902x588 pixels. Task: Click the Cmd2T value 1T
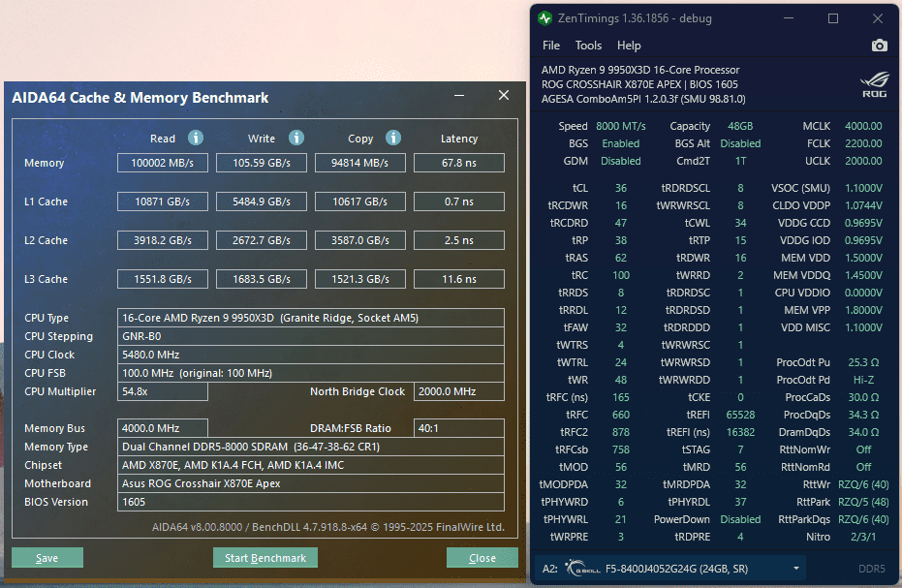[740, 161]
